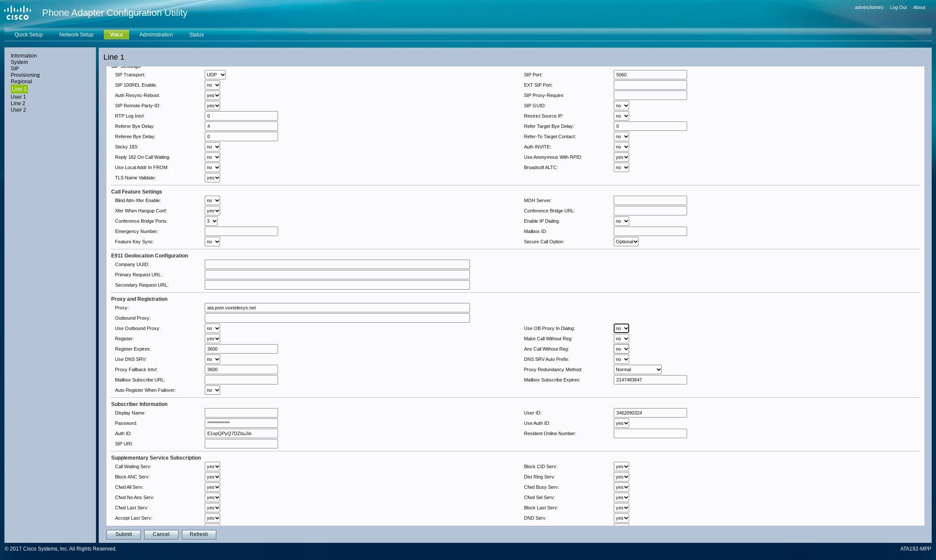Click the Submit button
Screen dimensions: 936x560
pyautogui.click(x=124, y=534)
